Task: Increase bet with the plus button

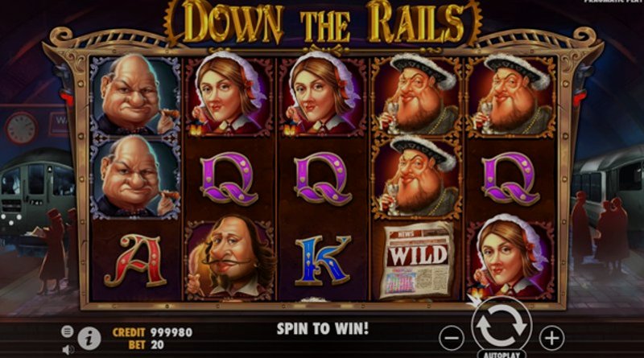Action: [x=551, y=338]
